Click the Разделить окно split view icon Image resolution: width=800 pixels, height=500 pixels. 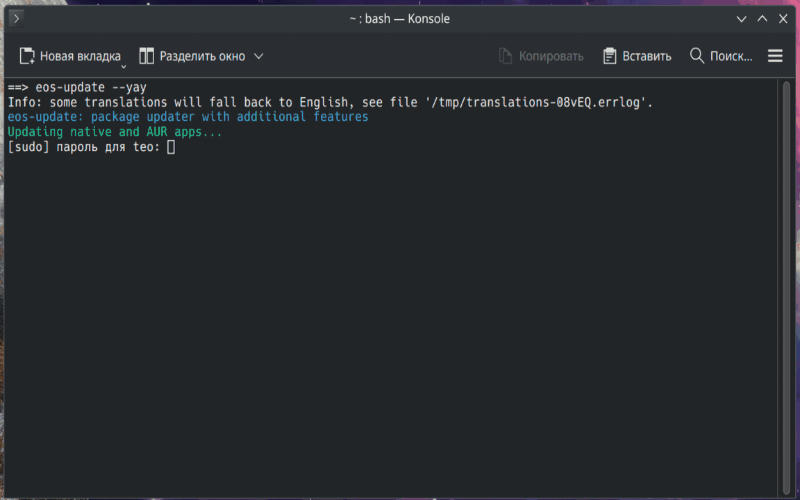(x=146, y=56)
